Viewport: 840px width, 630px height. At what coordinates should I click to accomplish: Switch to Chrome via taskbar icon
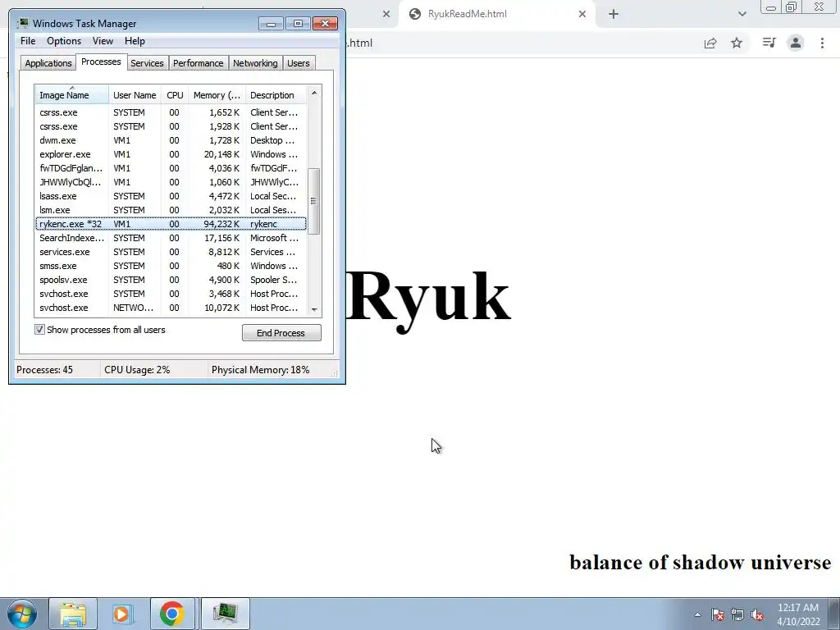172,614
